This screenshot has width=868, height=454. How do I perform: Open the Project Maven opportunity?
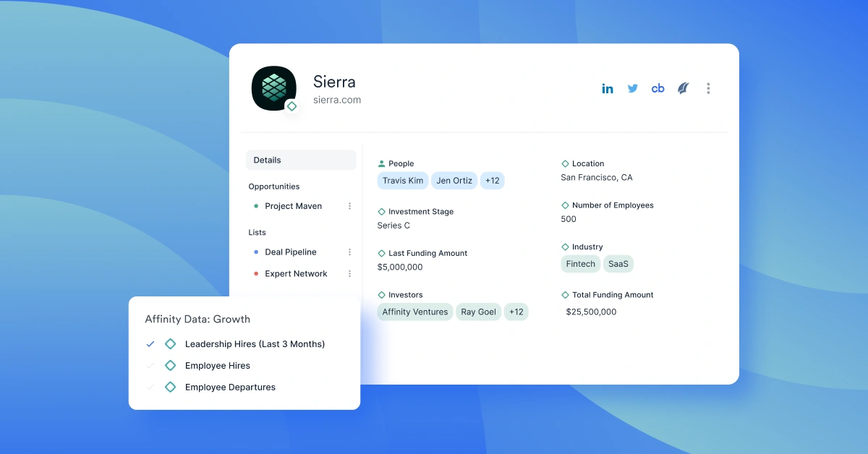293,206
